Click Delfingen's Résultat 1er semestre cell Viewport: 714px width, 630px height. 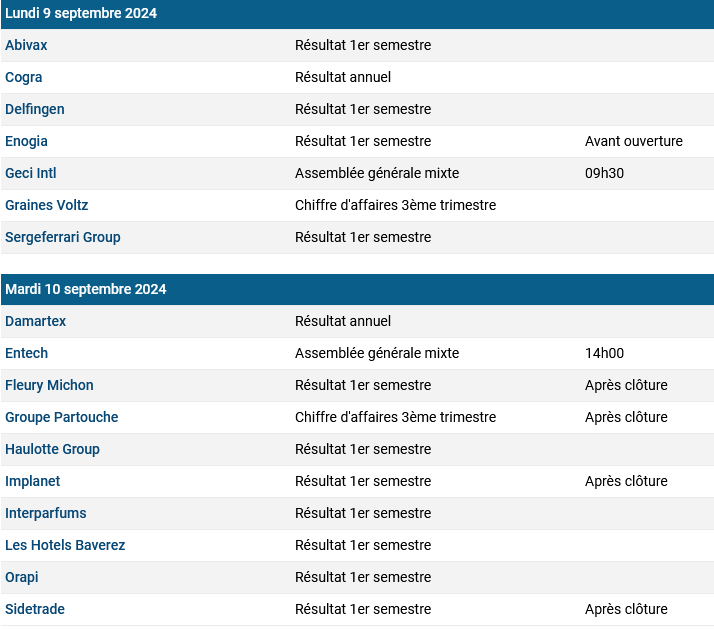click(363, 109)
